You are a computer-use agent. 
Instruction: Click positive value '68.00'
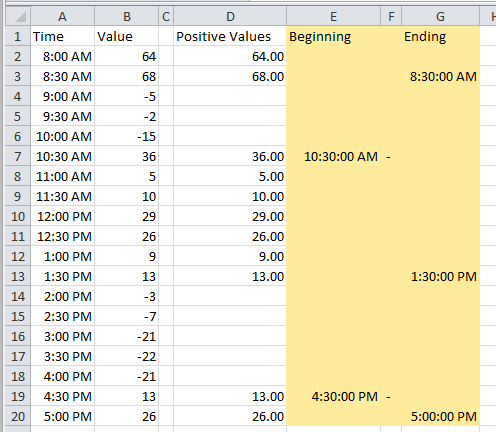pyautogui.click(x=230, y=76)
